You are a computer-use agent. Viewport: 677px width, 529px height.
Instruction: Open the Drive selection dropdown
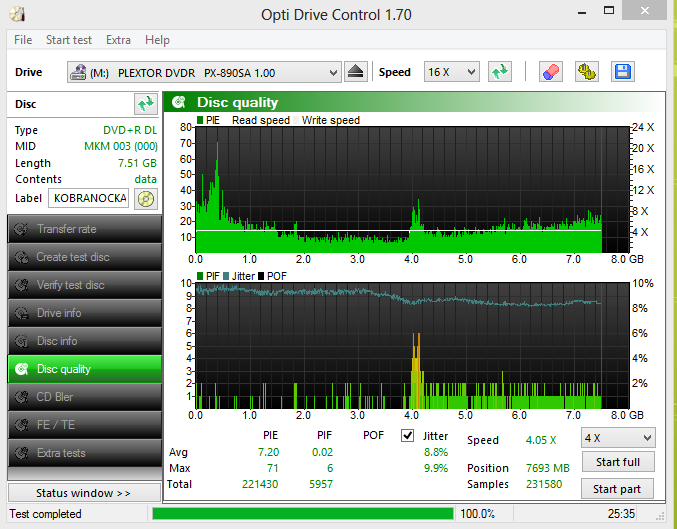click(x=204, y=72)
